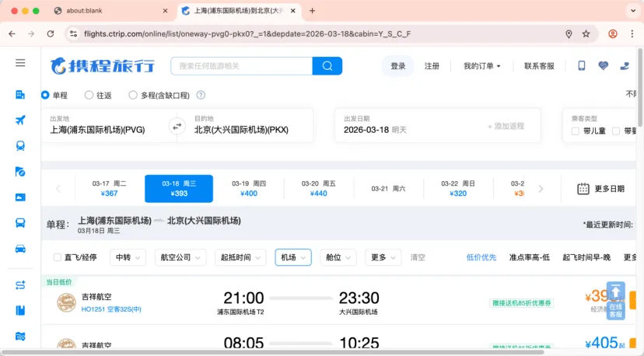Viewport: 644px width, 356px height.
Task: Open the hamburger menu in the sidebar
Action: 20,63
